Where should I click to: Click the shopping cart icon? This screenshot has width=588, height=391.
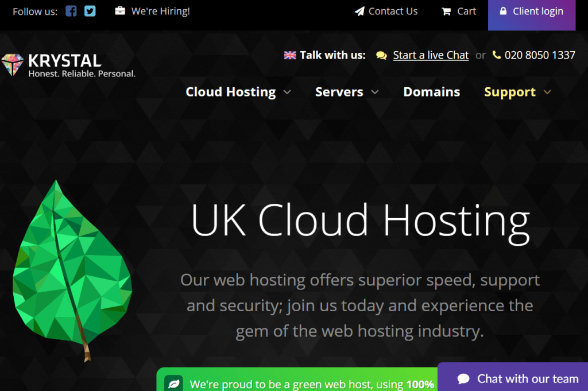(x=446, y=11)
